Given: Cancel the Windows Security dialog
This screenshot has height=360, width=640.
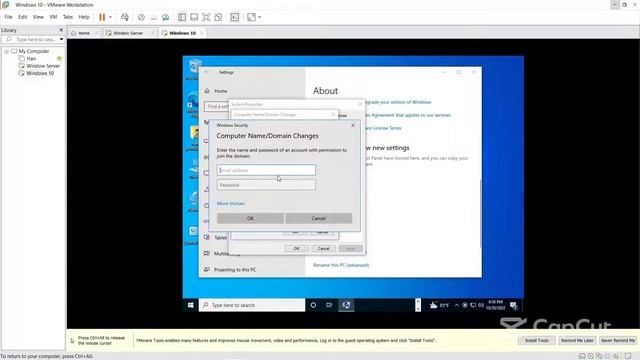Looking at the screenshot, I should click(318, 218).
